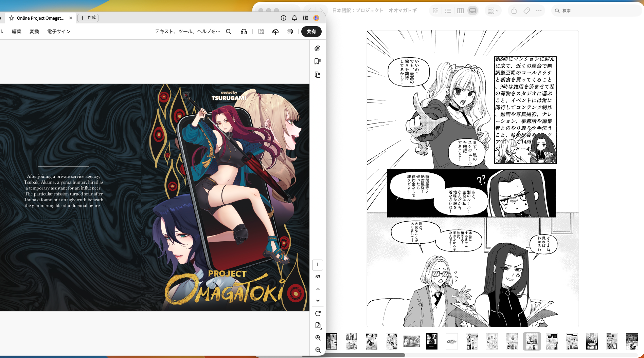Select the highlighted manga page thumbnail
The width and height of the screenshot is (644, 358).
point(532,341)
